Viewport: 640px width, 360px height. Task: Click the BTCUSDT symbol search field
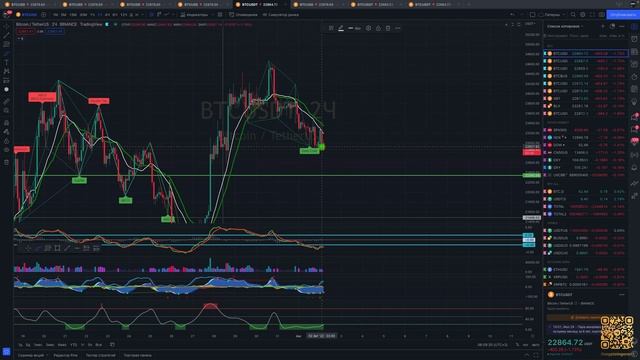[27, 15]
